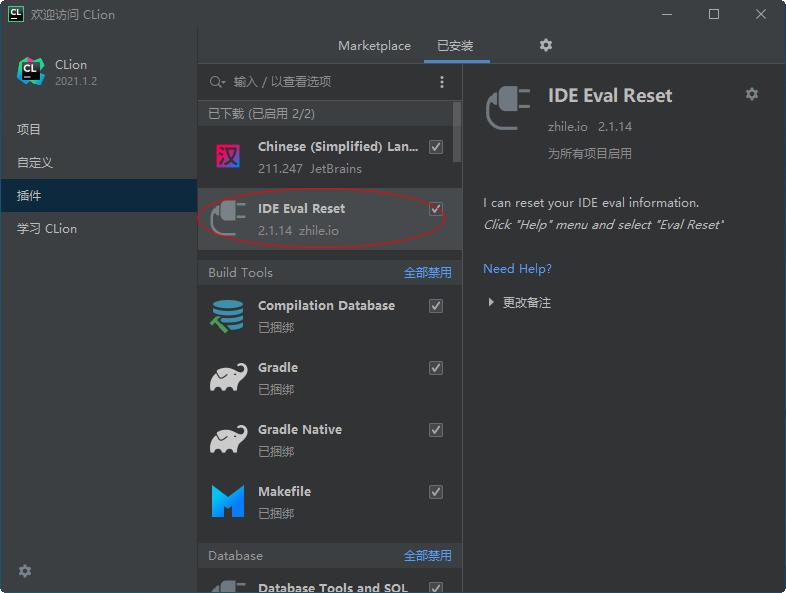Switch to the Marketplace tab

pyautogui.click(x=374, y=46)
